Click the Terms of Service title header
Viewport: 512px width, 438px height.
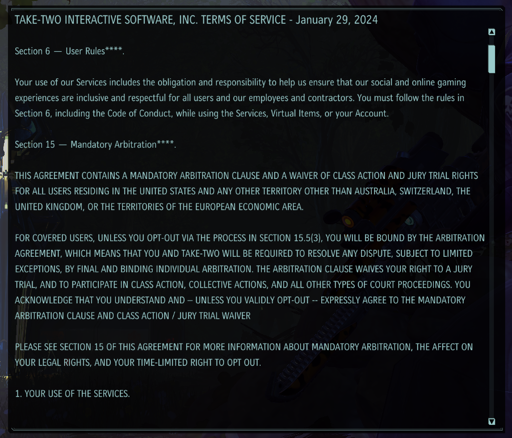(196, 20)
